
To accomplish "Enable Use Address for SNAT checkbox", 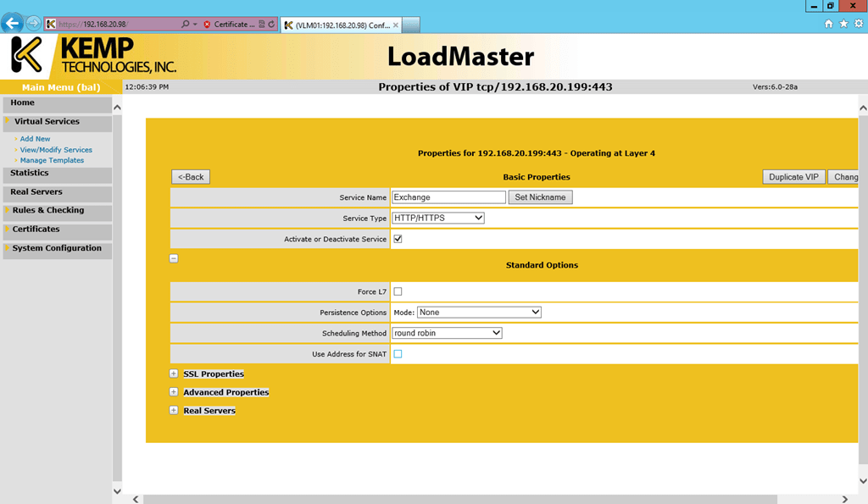I will [x=398, y=354].
